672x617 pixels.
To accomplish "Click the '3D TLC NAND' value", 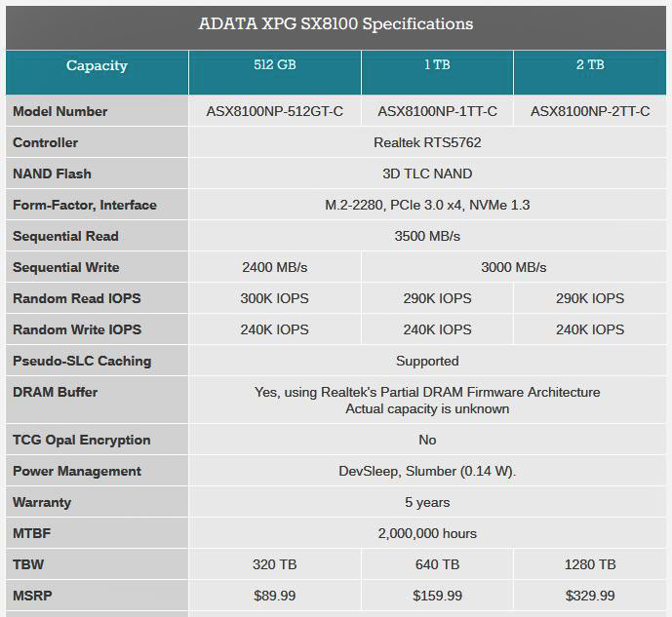I will [427, 174].
